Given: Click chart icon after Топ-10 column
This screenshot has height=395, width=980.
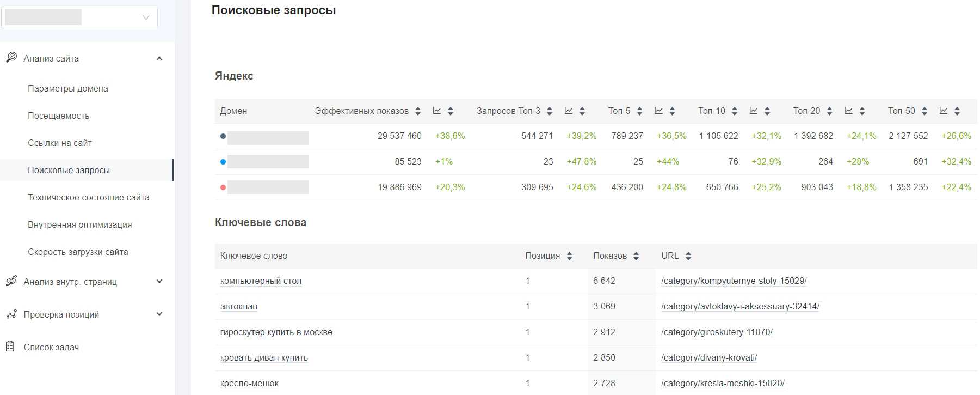Looking at the screenshot, I should [754, 111].
